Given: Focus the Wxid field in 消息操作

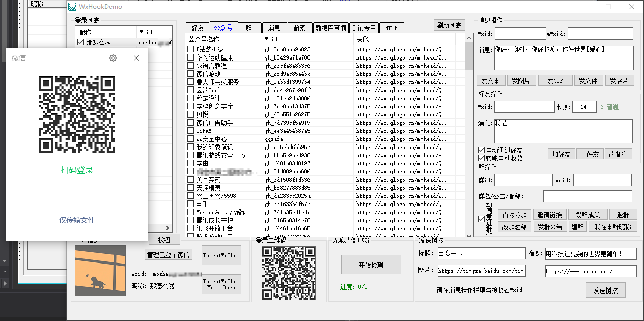Looking at the screenshot, I should point(520,34).
